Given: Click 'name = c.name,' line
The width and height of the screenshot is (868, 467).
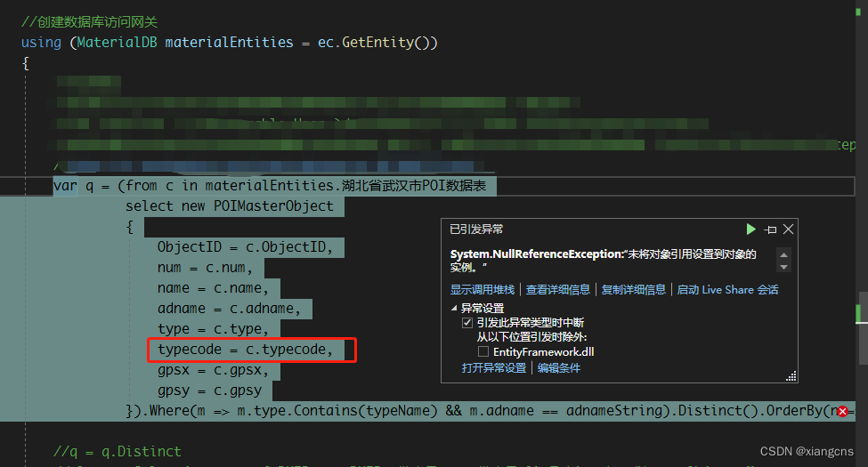Looking at the screenshot, I should tap(213, 288).
